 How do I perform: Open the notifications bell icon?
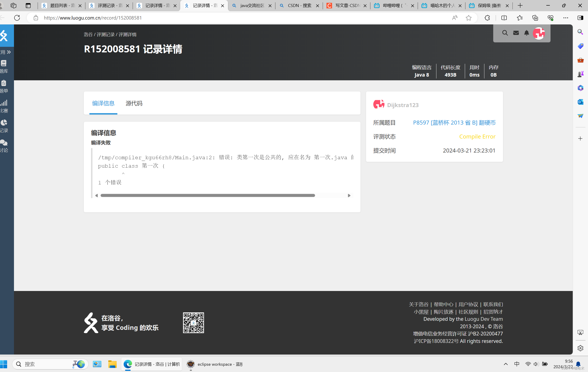coord(527,33)
